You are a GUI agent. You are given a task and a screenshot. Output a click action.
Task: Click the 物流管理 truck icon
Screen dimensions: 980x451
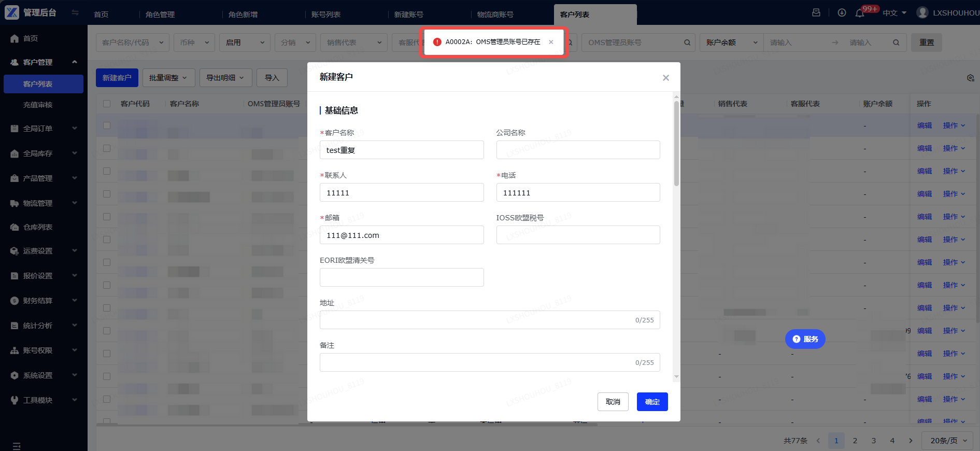(15, 203)
